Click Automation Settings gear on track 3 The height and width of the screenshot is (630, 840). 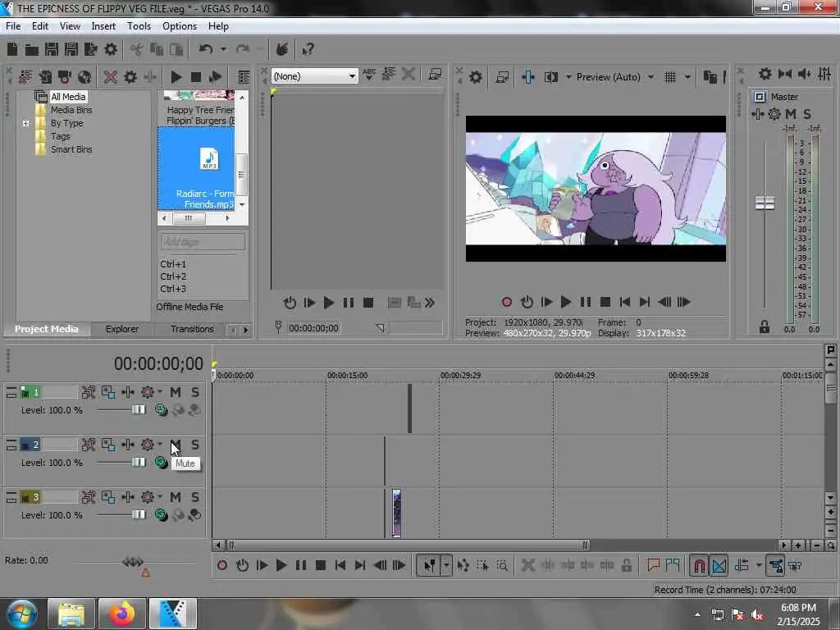pos(148,497)
